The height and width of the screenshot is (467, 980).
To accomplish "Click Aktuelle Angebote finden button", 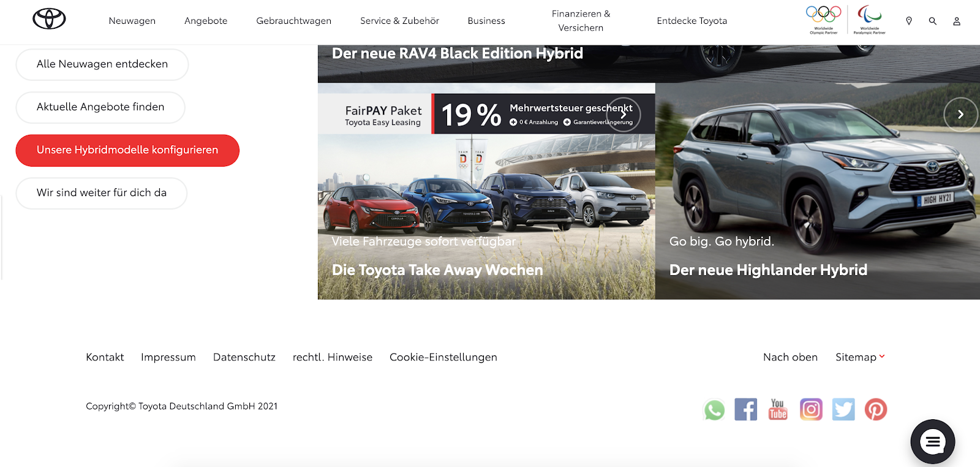I will pyautogui.click(x=100, y=107).
